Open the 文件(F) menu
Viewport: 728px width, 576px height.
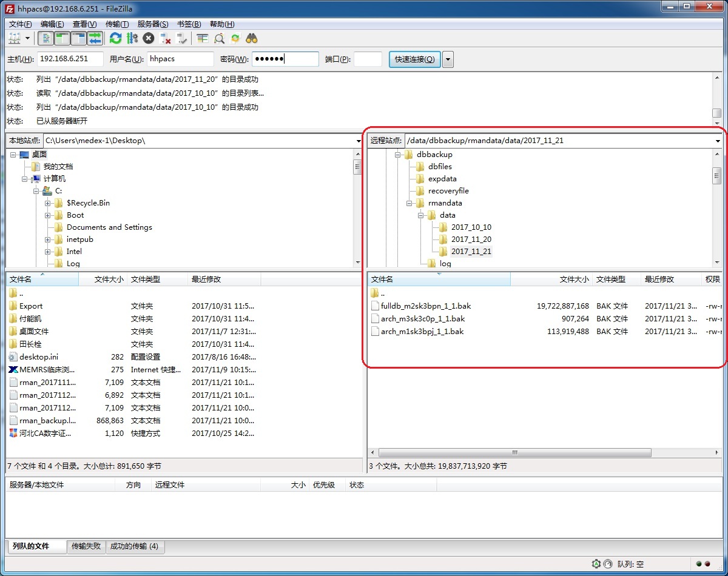coord(21,24)
